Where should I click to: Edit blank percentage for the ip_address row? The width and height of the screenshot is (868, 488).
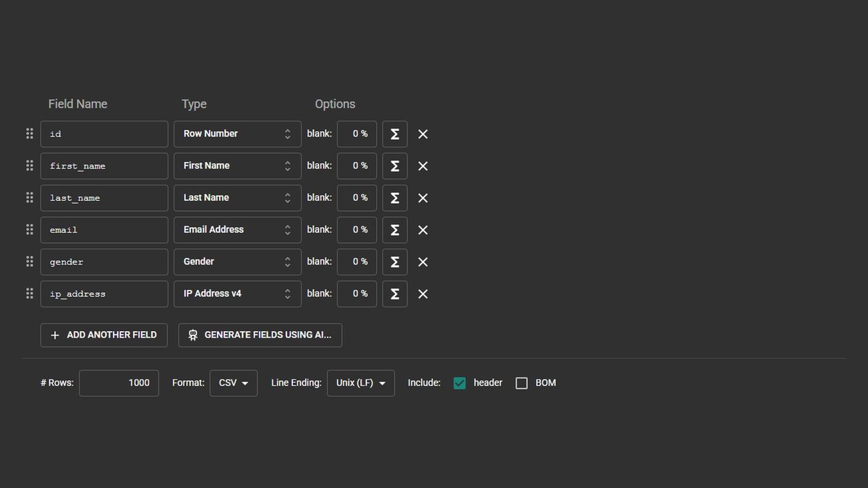(357, 294)
